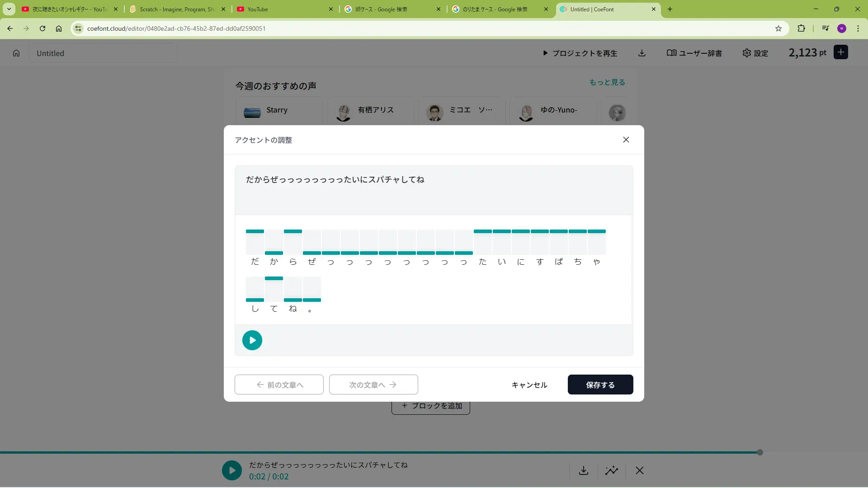The image size is (868, 488).
Task: Click the playback progress bar handle
Action: [759, 452]
